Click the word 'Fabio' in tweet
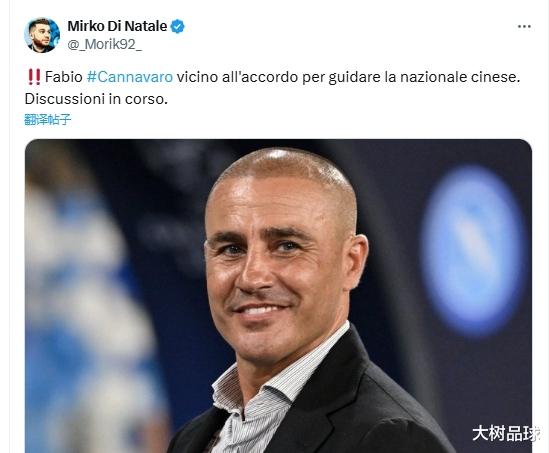 (64, 77)
